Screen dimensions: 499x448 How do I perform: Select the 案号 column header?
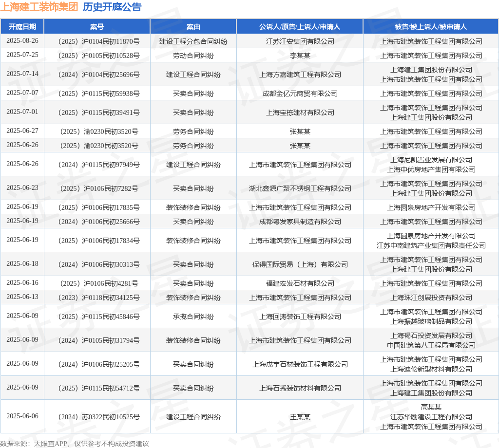[97, 27]
